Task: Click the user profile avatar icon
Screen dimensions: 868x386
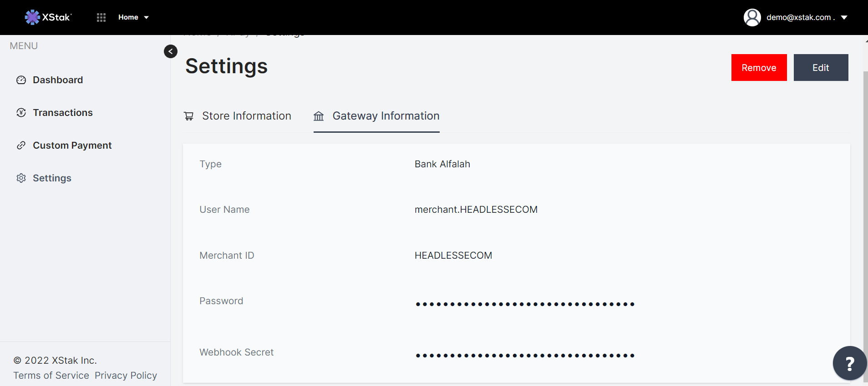Action: click(x=752, y=17)
